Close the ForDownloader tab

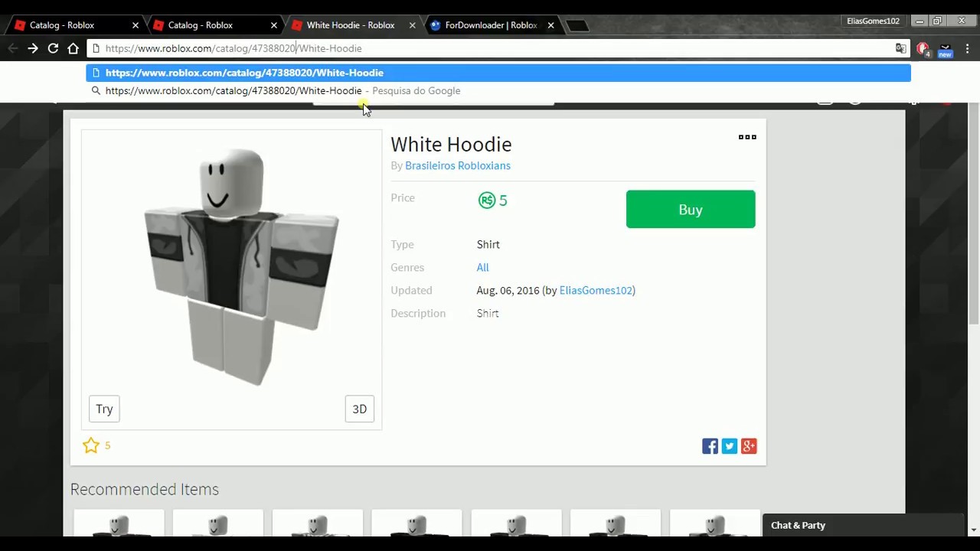tap(550, 25)
